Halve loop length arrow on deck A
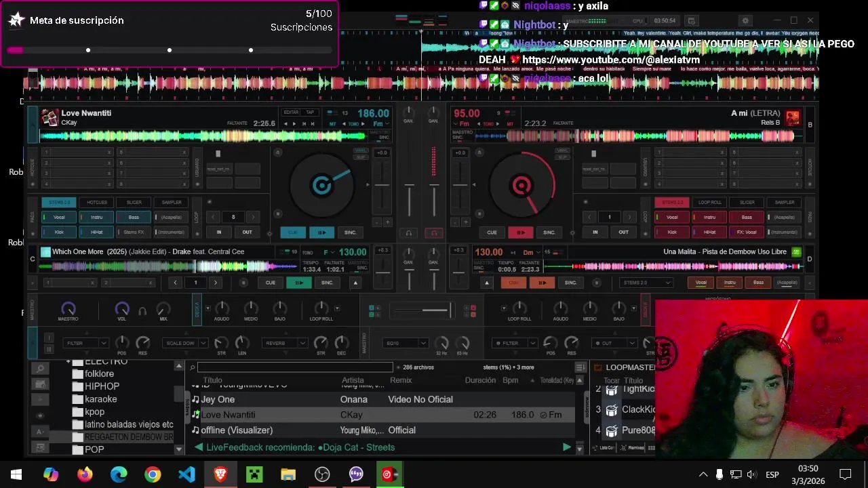Image resolution: width=868 pixels, height=488 pixels. coord(213,217)
